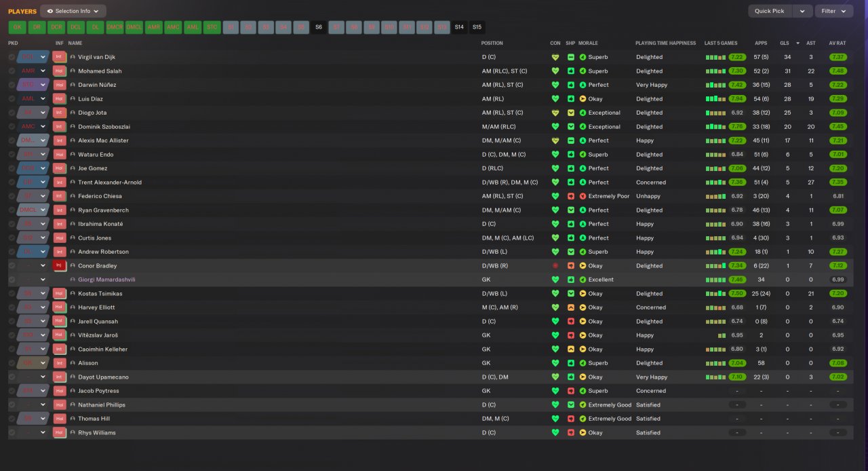
Task: Open the Filter dropdown
Action: pos(834,11)
